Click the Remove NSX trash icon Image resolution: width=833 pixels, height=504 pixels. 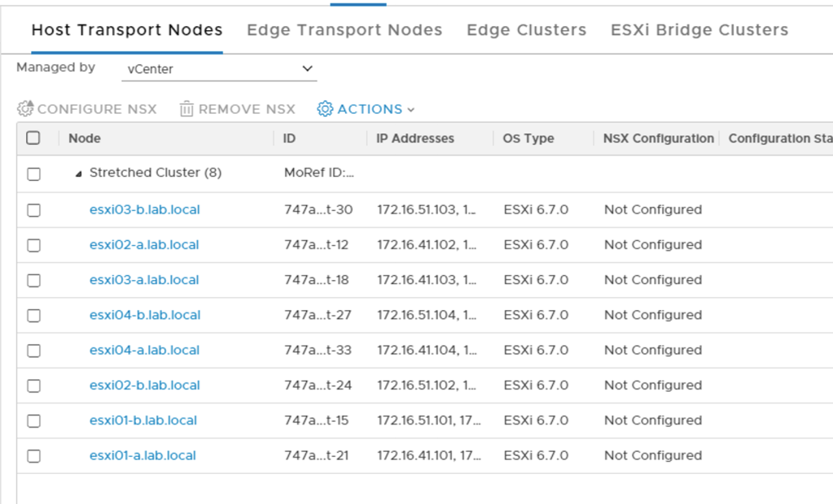[x=186, y=108]
